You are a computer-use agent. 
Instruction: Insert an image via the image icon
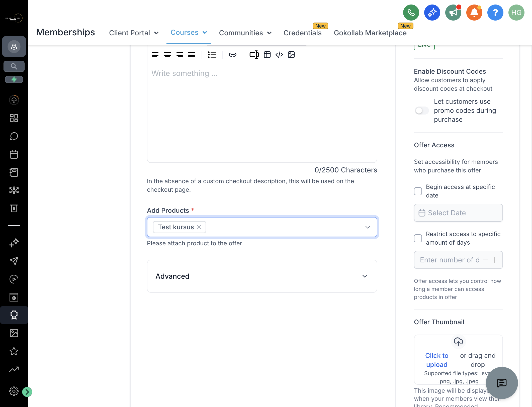(291, 55)
